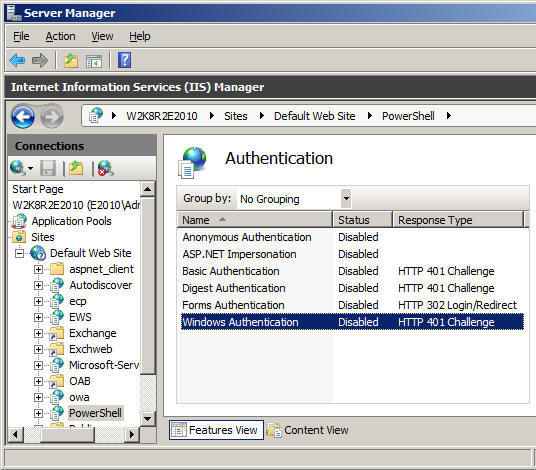Select the Microsoft-Serv tree item
Screen dimensions: 536x470
tap(104, 365)
